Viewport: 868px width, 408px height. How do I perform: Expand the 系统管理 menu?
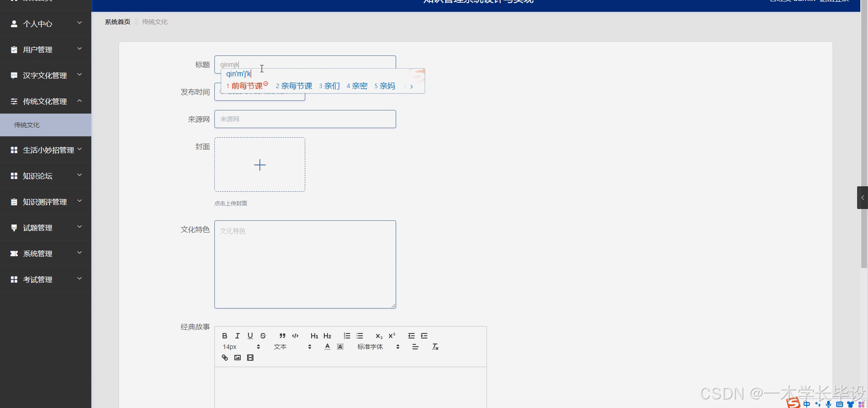[x=45, y=254]
